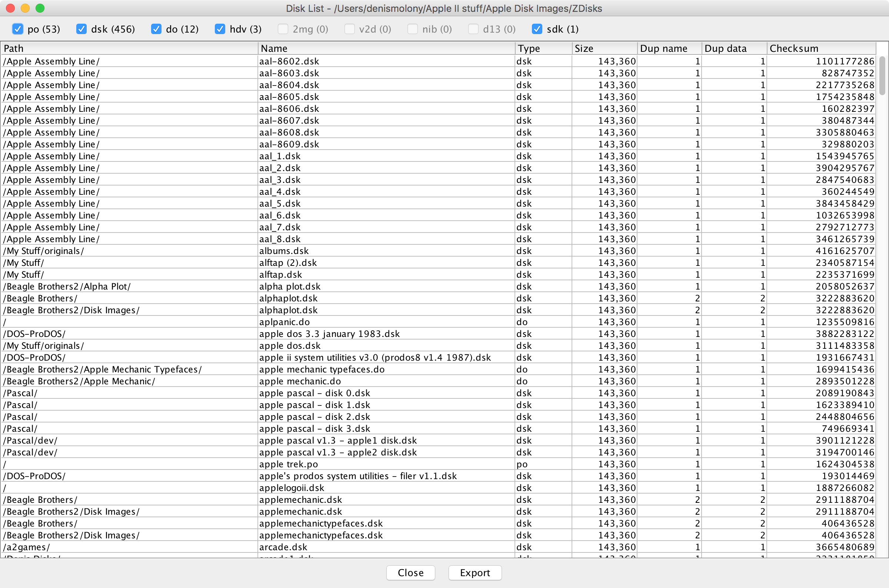Select the aal-8609.dsk row

(439, 144)
